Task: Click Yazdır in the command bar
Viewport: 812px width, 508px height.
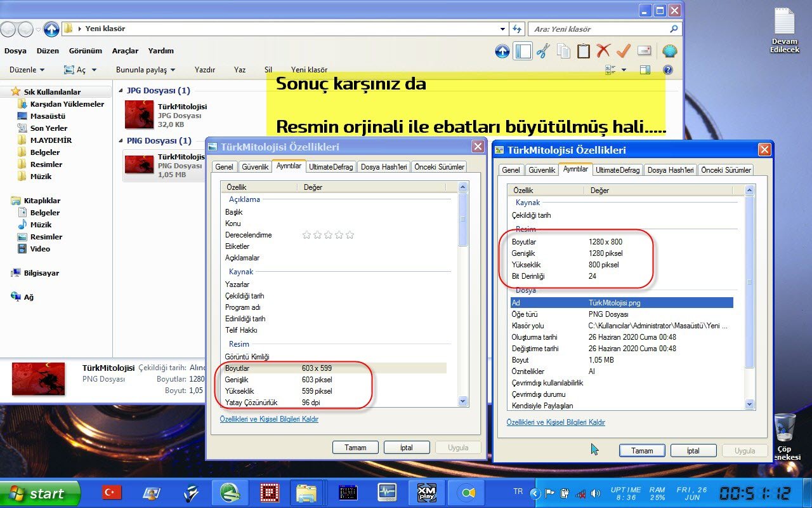Action: [205, 70]
